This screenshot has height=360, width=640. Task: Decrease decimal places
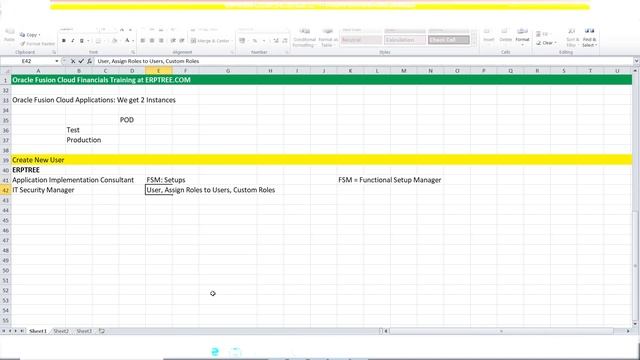click(284, 41)
